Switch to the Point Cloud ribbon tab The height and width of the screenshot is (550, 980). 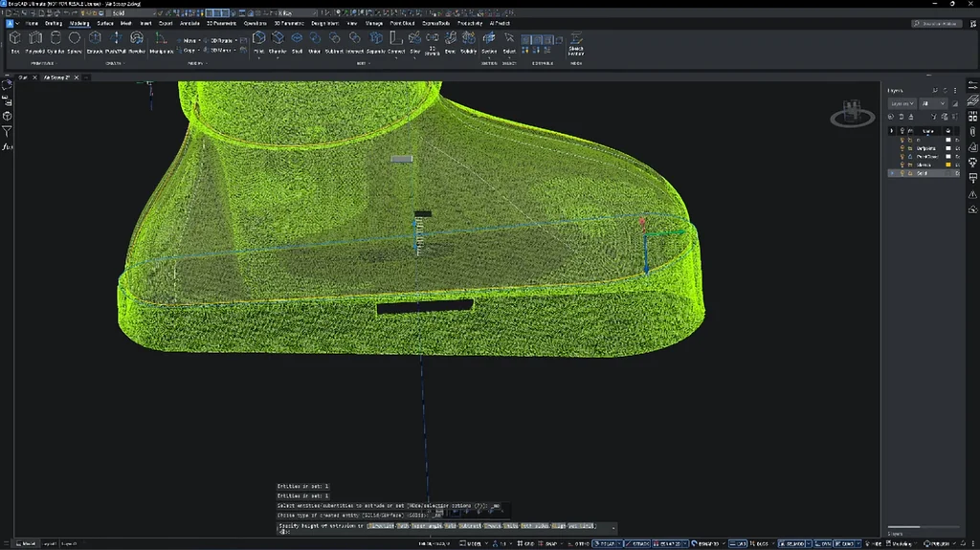pos(402,23)
